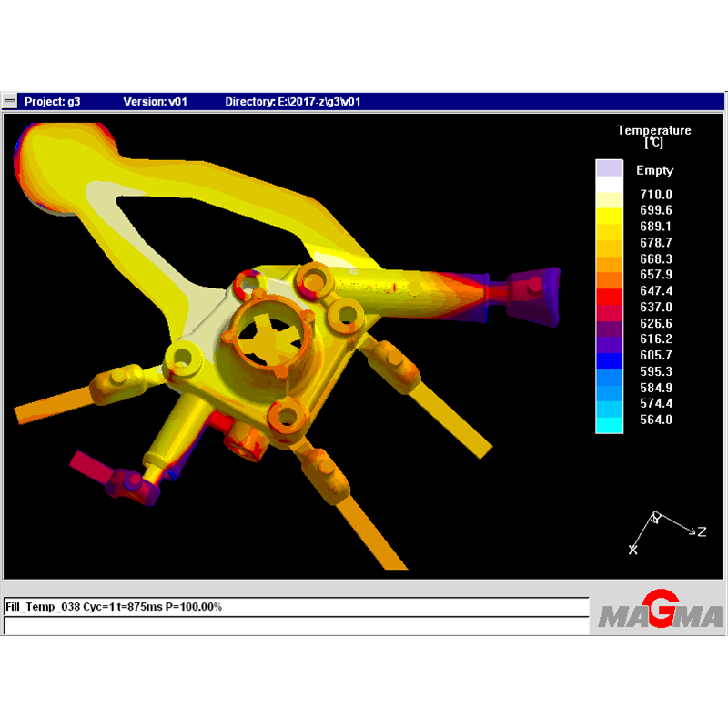
Task: Select the 574.4 temperature value
Action: point(655,403)
